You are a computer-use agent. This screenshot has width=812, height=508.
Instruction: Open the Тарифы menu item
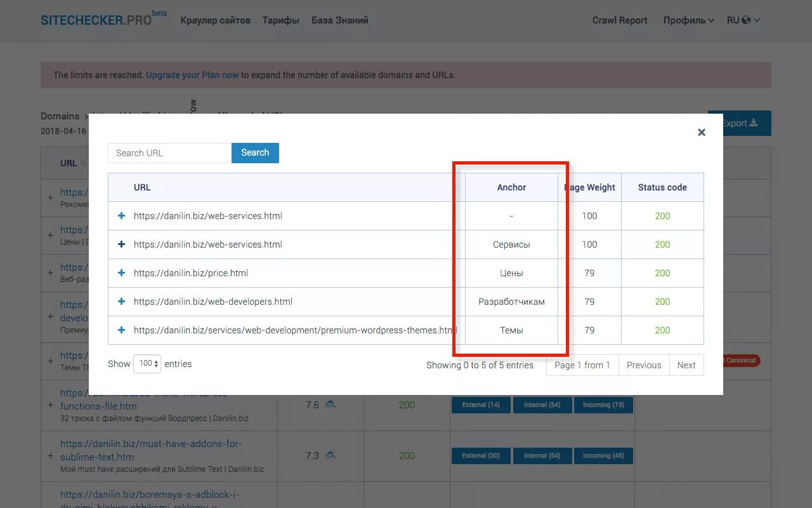pos(281,20)
